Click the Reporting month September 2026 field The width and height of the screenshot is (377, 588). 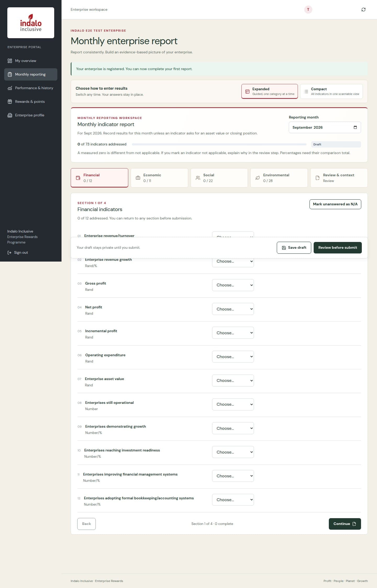pyautogui.click(x=325, y=127)
